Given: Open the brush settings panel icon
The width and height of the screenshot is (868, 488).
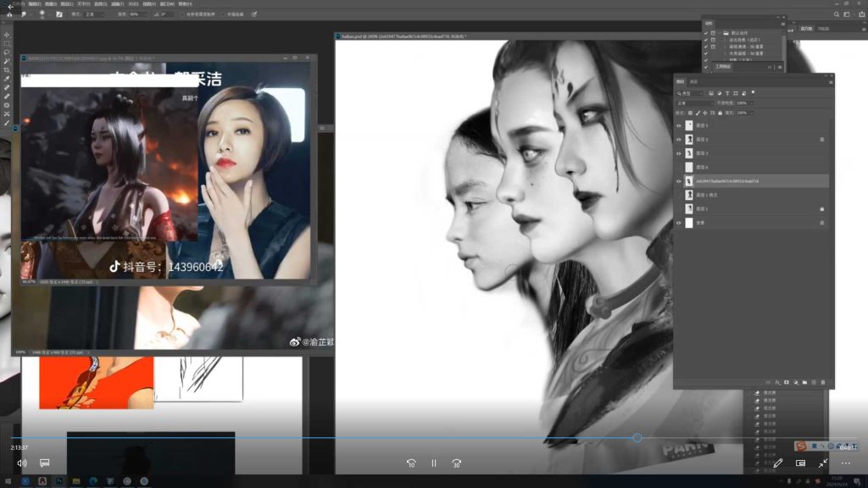Looking at the screenshot, I should 59,14.
